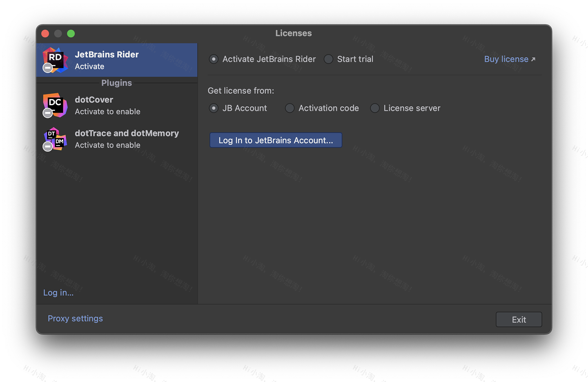
Task: Choose License server as license source
Action: [375, 108]
